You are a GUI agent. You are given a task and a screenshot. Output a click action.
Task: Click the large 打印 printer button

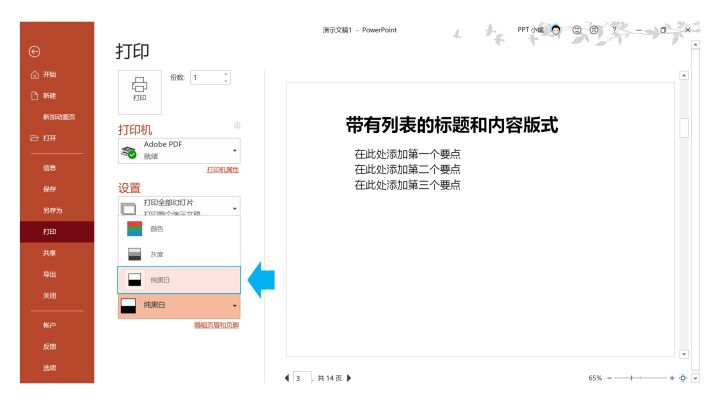(140, 92)
